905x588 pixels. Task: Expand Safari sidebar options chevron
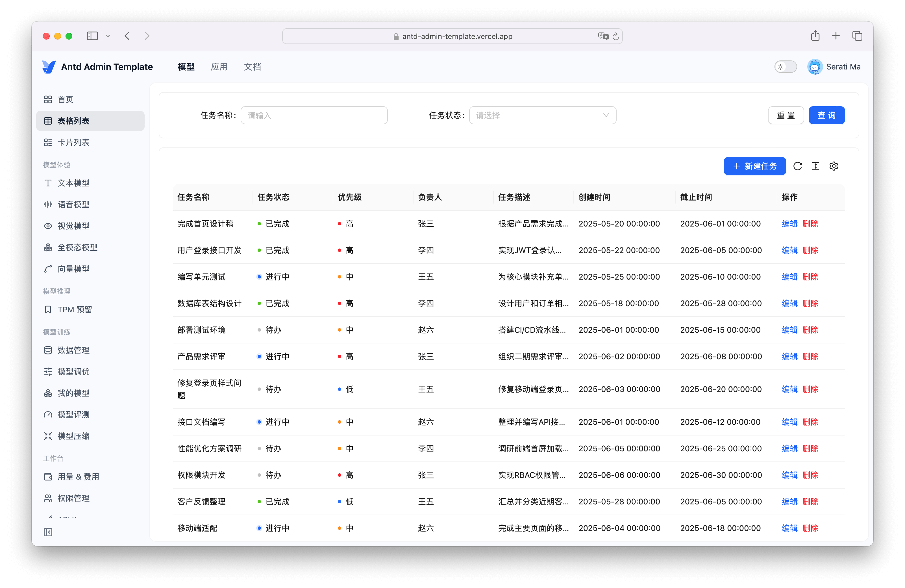pos(108,36)
